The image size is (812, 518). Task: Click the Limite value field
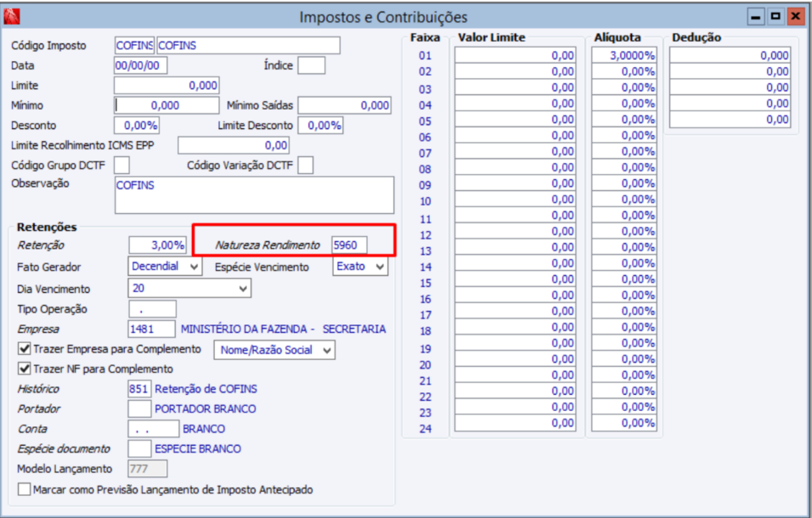pos(166,86)
